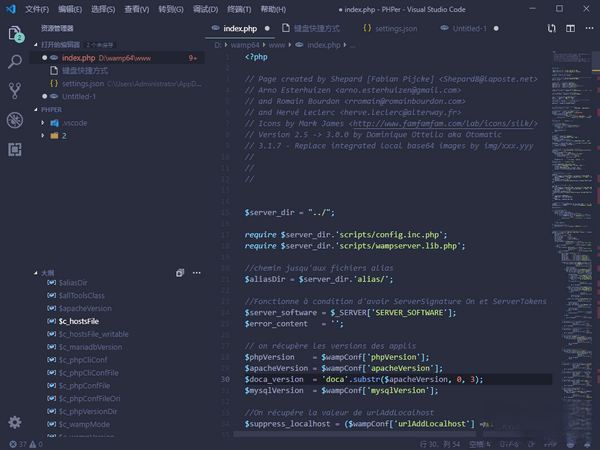Open outline panel More Actions ellipsis
Screen dimensions: 600x450
(197, 273)
